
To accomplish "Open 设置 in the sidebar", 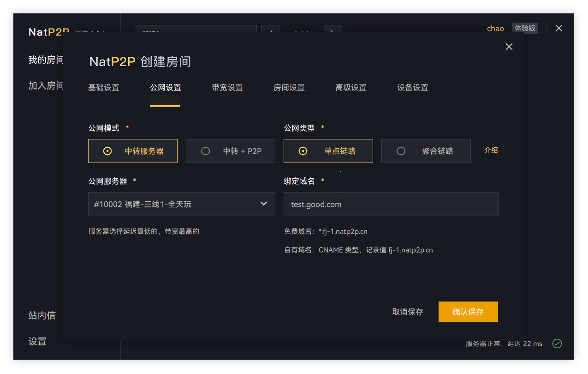I will click(x=37, y=341).
